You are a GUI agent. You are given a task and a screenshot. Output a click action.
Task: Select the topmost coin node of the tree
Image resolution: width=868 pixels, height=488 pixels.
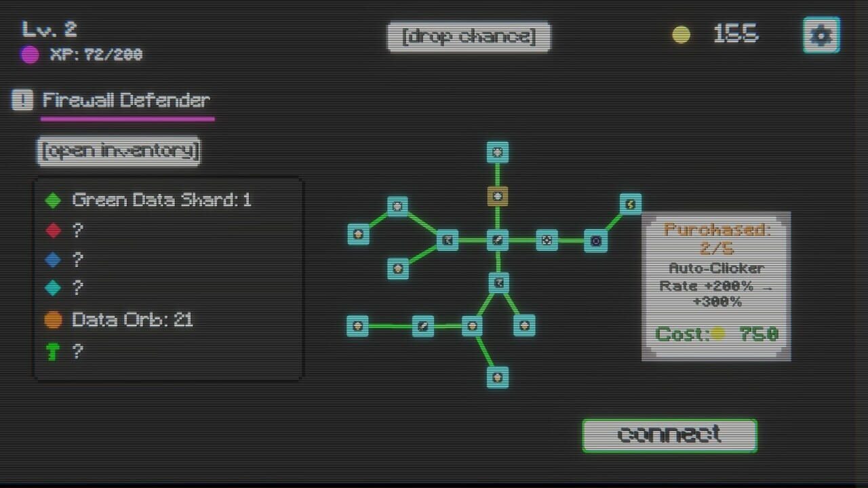(498, 152)
